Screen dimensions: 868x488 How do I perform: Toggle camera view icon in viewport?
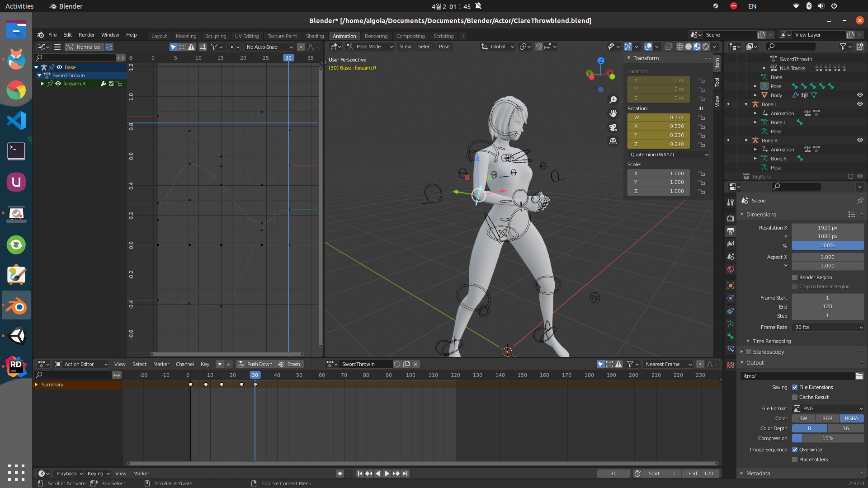(613, 127)
